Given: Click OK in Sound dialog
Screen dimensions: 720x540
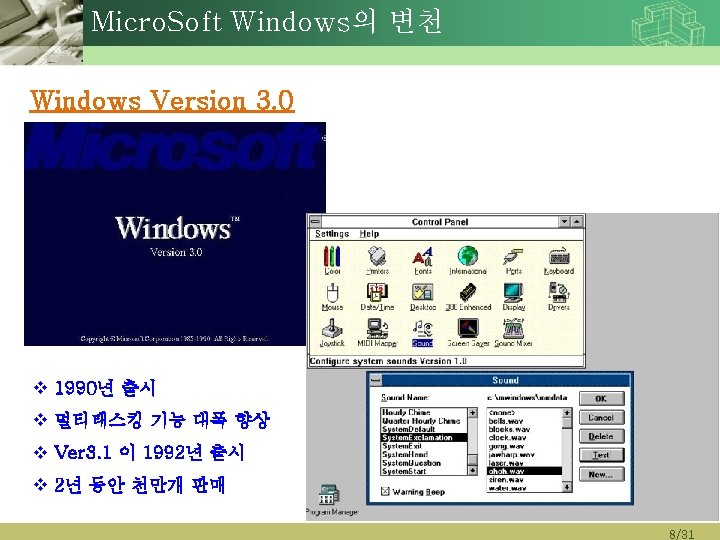Looking at the screenshot, I should coord(601,399).
